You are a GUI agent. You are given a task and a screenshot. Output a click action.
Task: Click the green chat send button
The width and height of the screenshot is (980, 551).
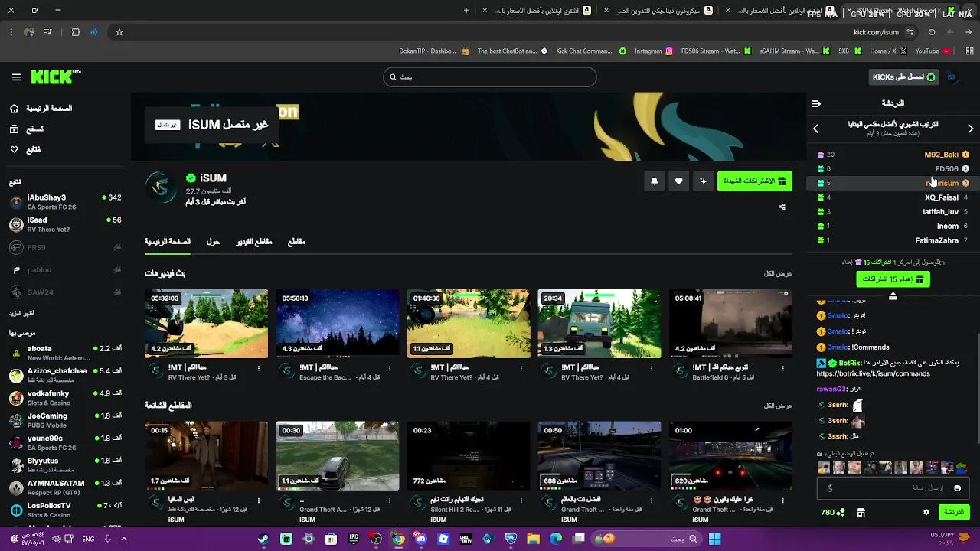point(954,512)
